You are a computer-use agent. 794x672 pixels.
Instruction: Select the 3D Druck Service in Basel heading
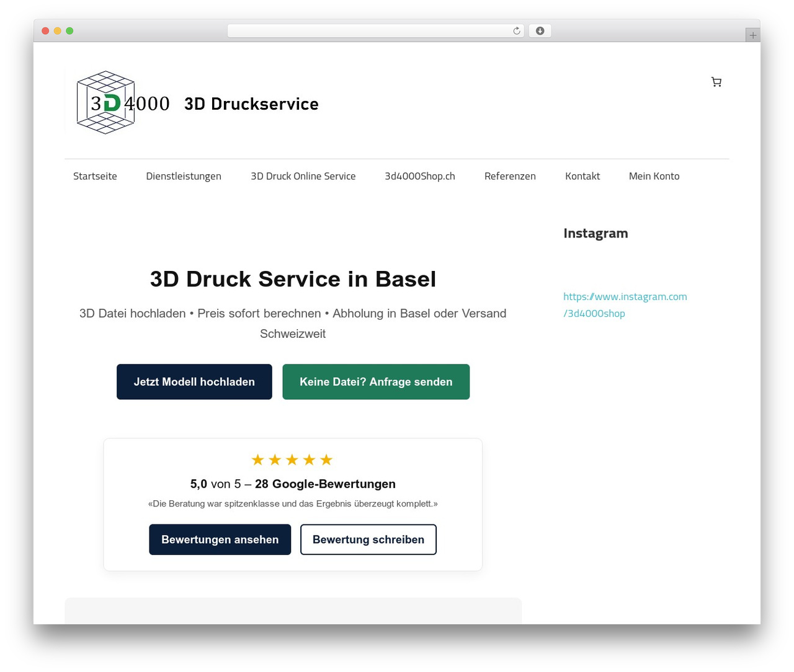(293, 279)
